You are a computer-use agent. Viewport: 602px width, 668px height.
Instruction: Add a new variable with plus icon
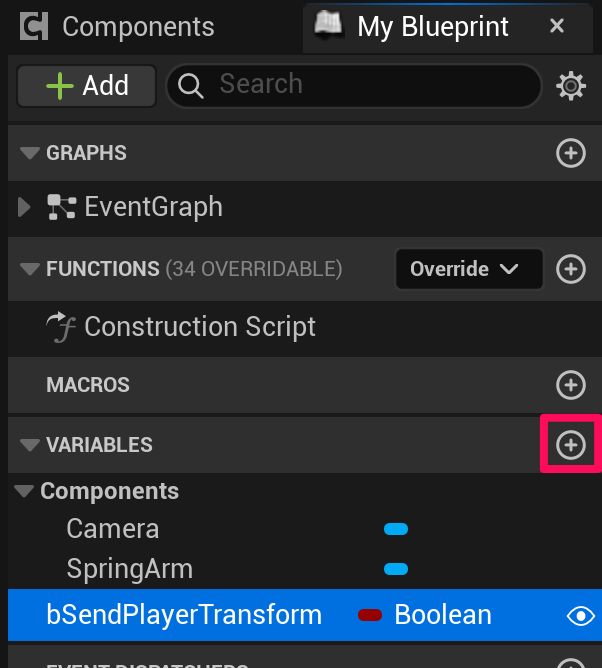(x=570, y=445)
